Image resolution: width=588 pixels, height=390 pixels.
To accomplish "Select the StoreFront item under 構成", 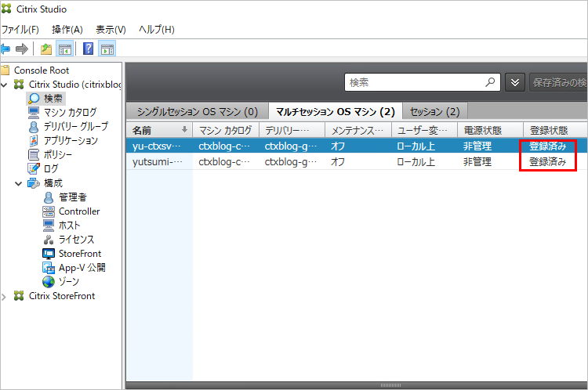I will pos(79,254).
